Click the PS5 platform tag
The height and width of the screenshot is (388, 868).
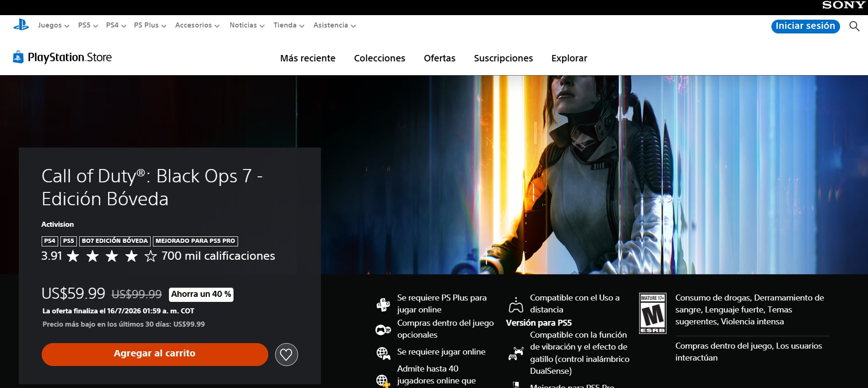[69, 241]
